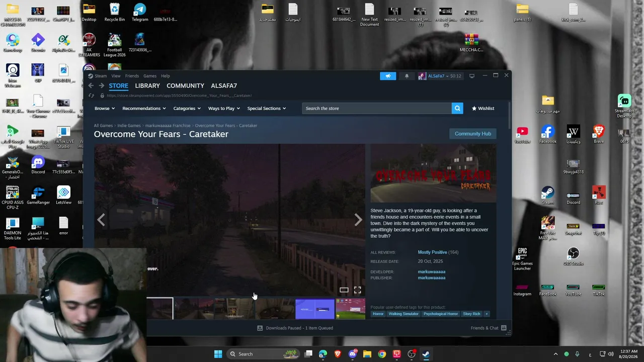Open the Horror tag
This screenshot has width=644, height=362.
pyautogui.click(x=378, y=314)
